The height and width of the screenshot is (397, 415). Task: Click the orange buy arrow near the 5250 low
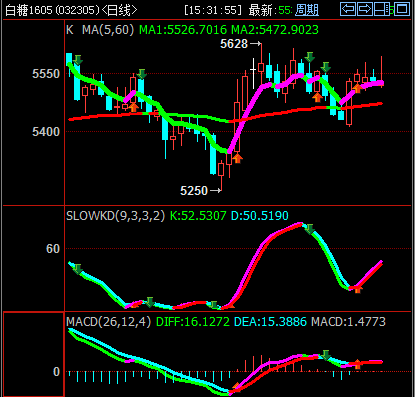pos(237,158)
